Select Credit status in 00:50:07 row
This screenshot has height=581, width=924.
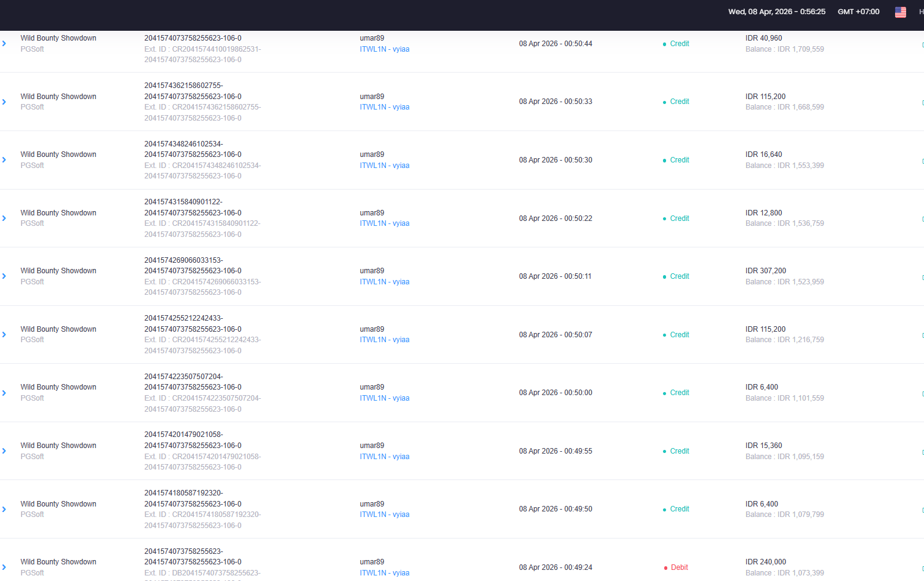click(680, 335)
